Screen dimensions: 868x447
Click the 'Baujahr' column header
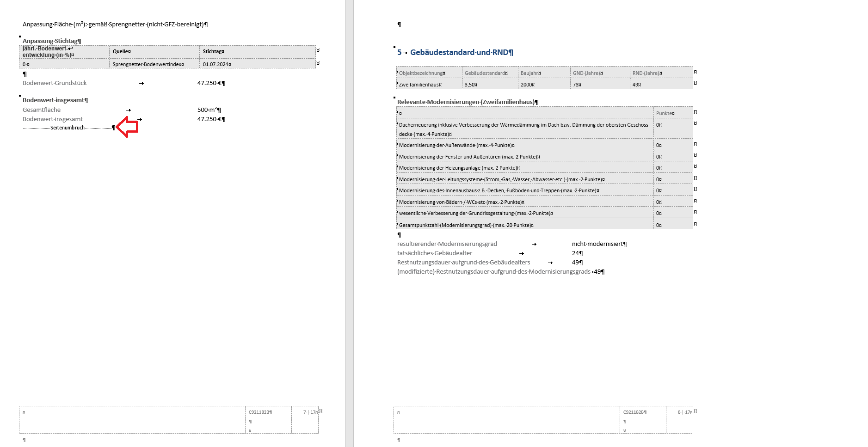tap(530, 73)
